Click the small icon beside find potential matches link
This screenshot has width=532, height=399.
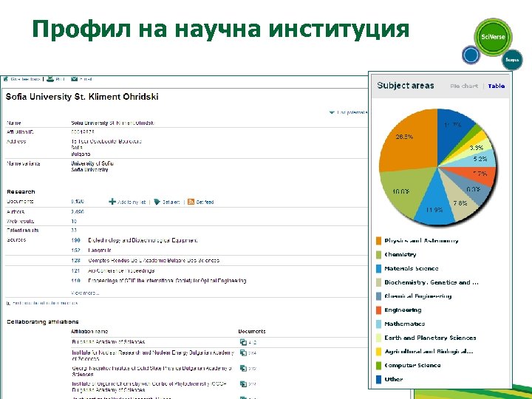(x=8, y=303)
